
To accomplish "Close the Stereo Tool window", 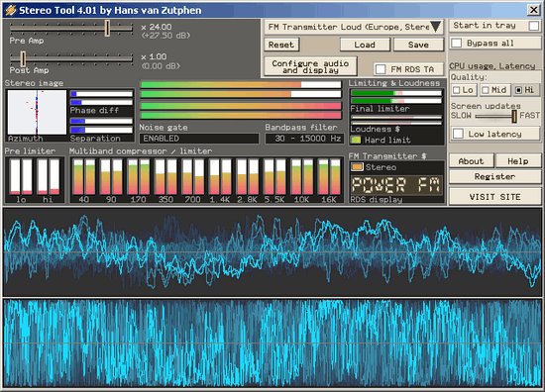I will (533, 10).
